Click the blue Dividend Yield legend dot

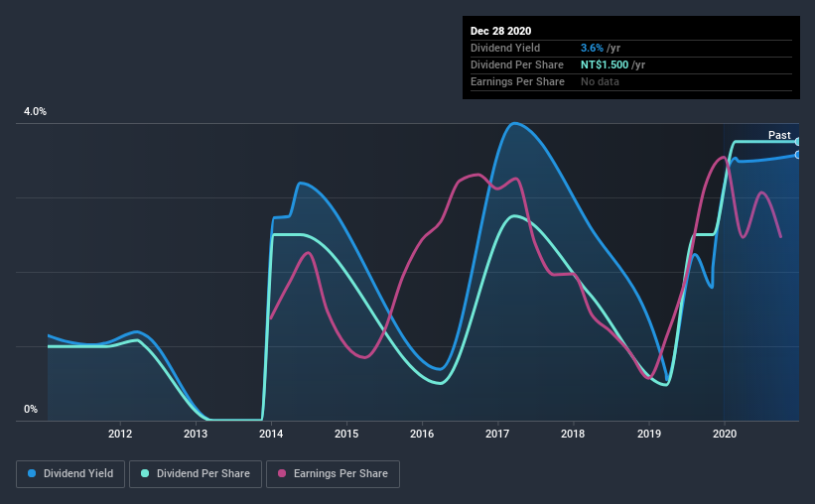32,473
